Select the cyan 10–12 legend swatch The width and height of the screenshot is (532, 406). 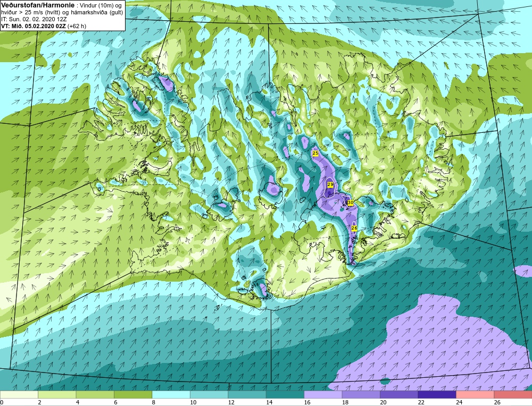click(209, 394)
